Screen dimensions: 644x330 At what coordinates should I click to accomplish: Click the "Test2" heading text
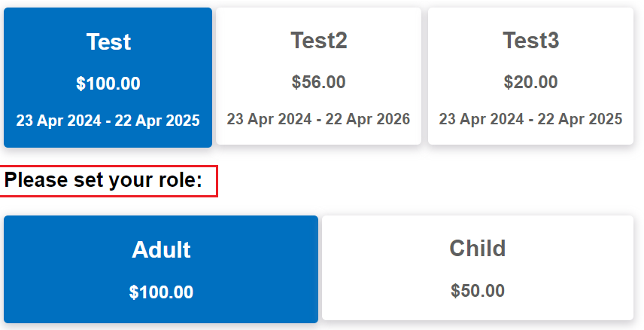319,40
